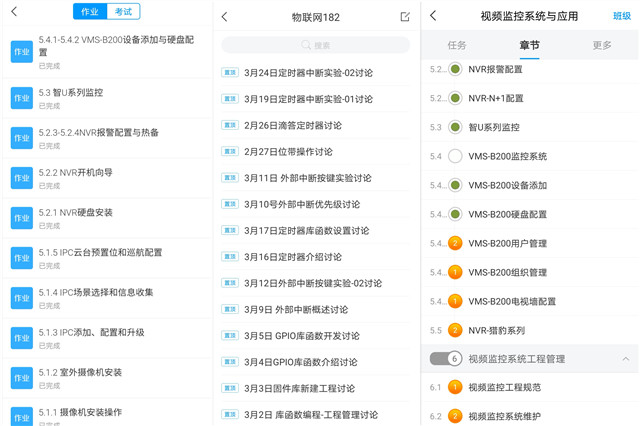Viewport: 640px width, 426px height.
Task: Open the 更多 tab
Action: point(602,45)
